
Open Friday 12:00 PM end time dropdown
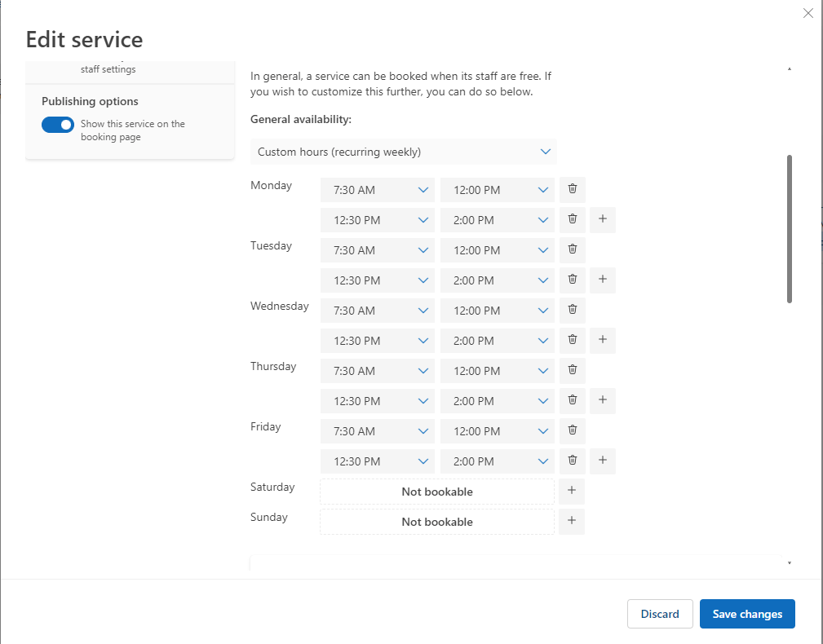(497, 431)
